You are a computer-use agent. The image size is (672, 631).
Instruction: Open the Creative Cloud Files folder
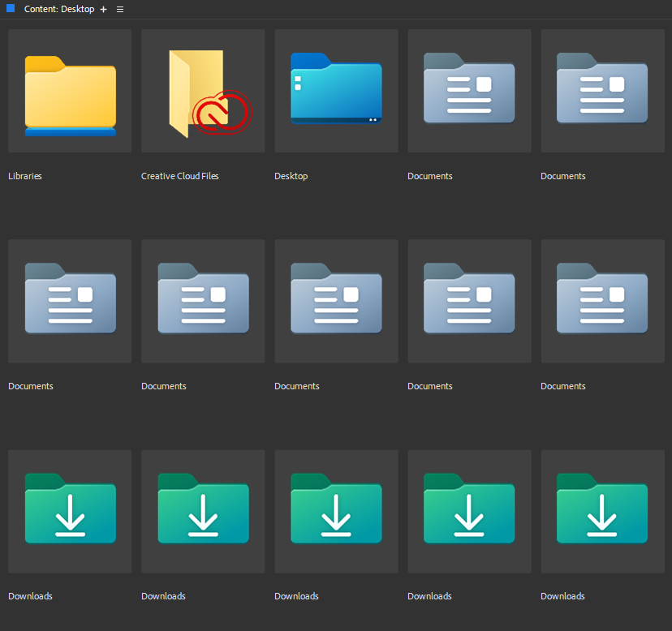point(202,90)
